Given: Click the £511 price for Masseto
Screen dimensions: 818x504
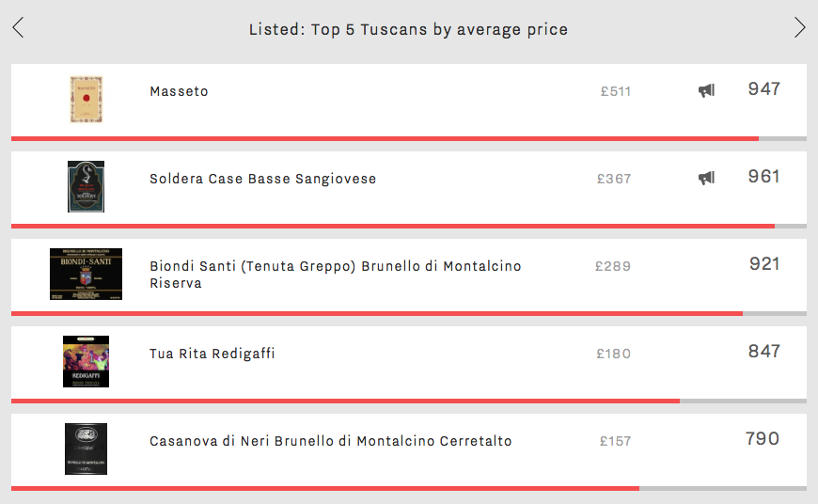Looking at the screenshot, I should point(616,92).
